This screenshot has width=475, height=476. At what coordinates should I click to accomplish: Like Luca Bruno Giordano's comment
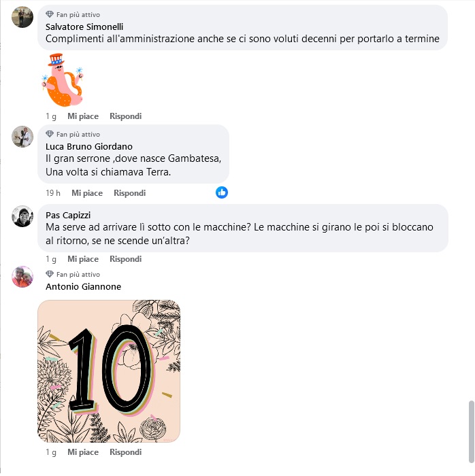point(87,193)
